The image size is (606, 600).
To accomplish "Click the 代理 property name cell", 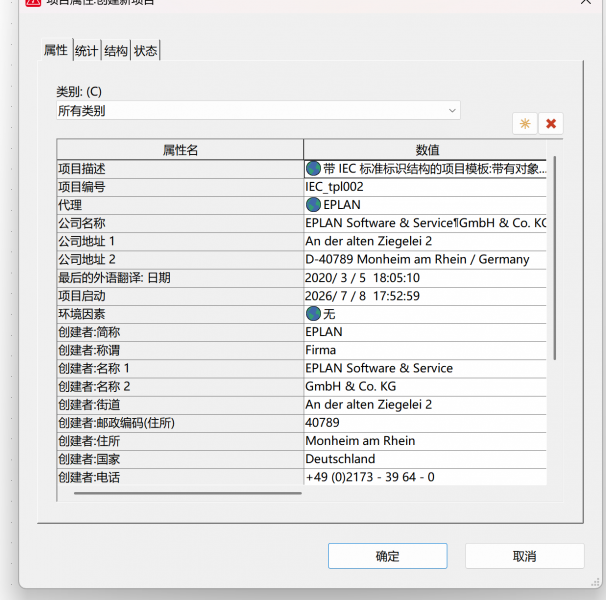I will click(x=180, y=205).
